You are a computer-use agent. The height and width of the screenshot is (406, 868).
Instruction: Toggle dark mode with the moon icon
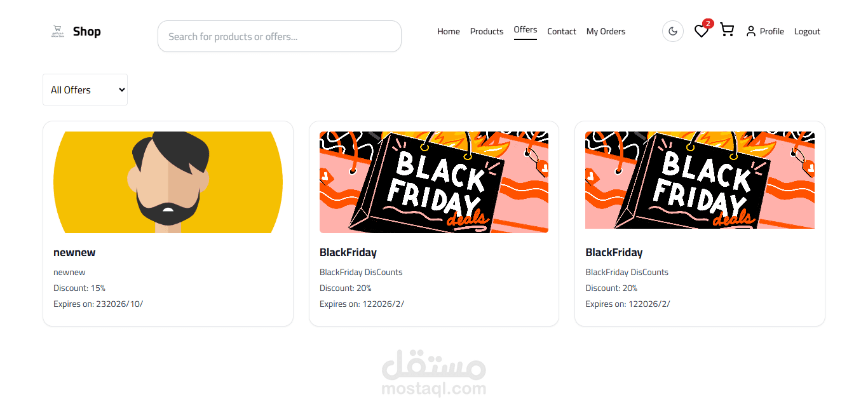click(673, 31)
